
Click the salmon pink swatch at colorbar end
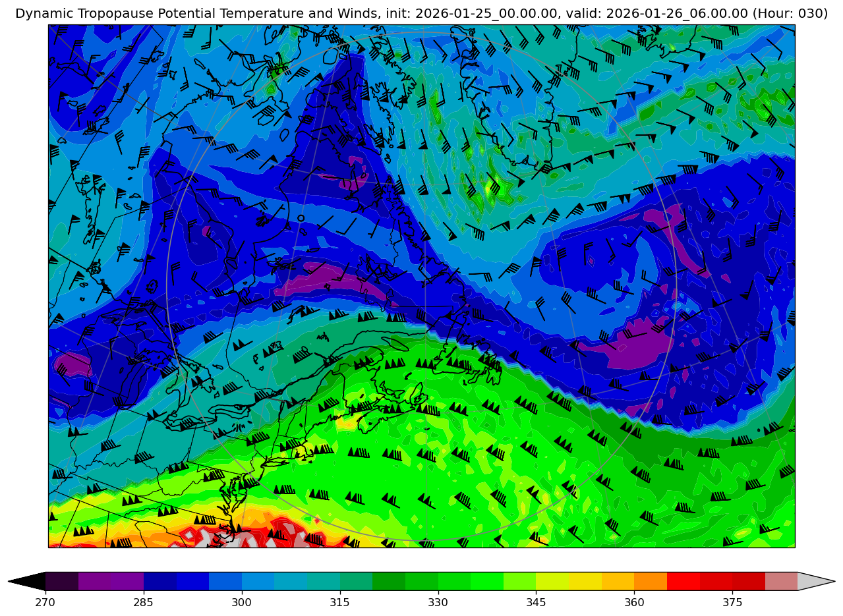pos(781,581)
